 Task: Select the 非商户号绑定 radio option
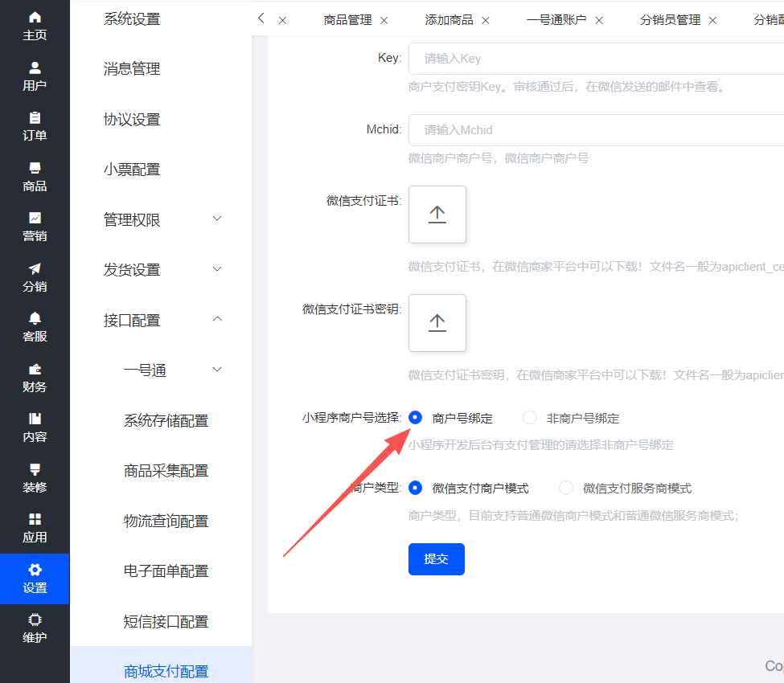click(530, 418)
